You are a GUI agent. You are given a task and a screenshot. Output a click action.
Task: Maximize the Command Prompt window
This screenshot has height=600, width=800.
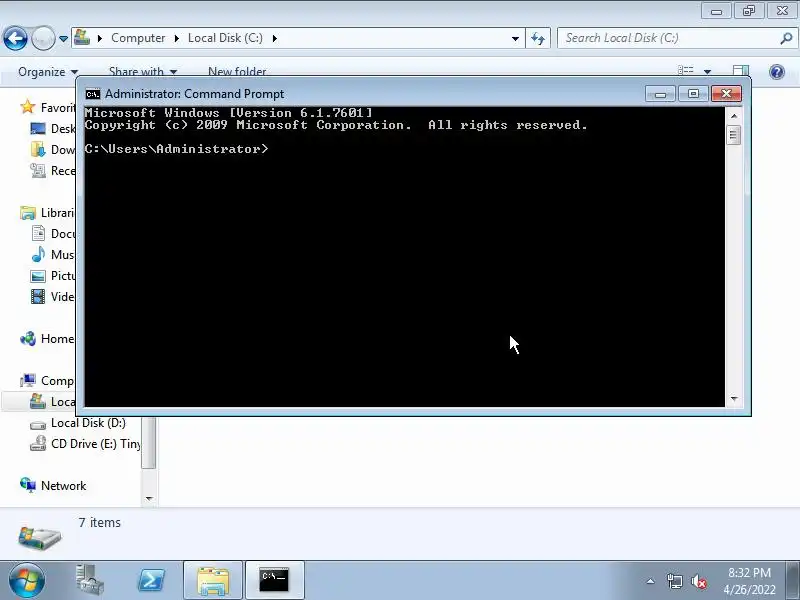coord(693,94)
